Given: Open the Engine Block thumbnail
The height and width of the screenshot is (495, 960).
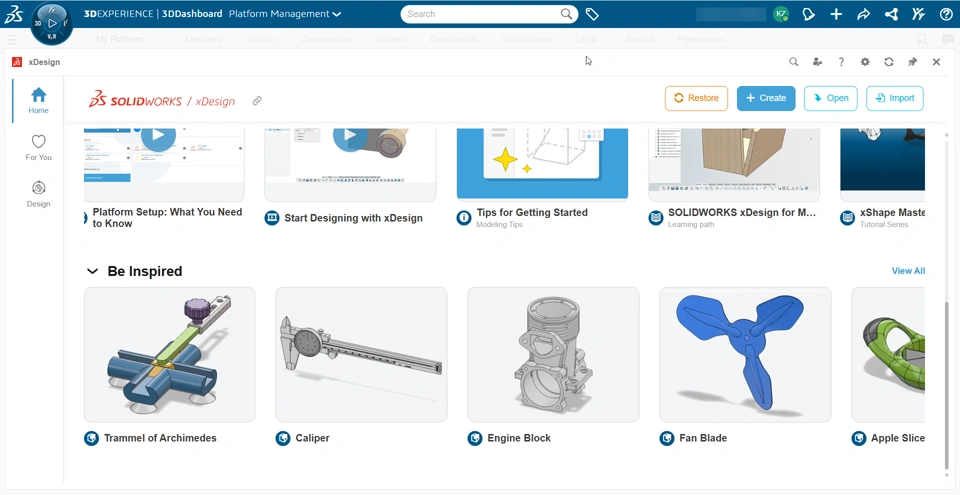Looking at the screenshot, I should 553,355.
